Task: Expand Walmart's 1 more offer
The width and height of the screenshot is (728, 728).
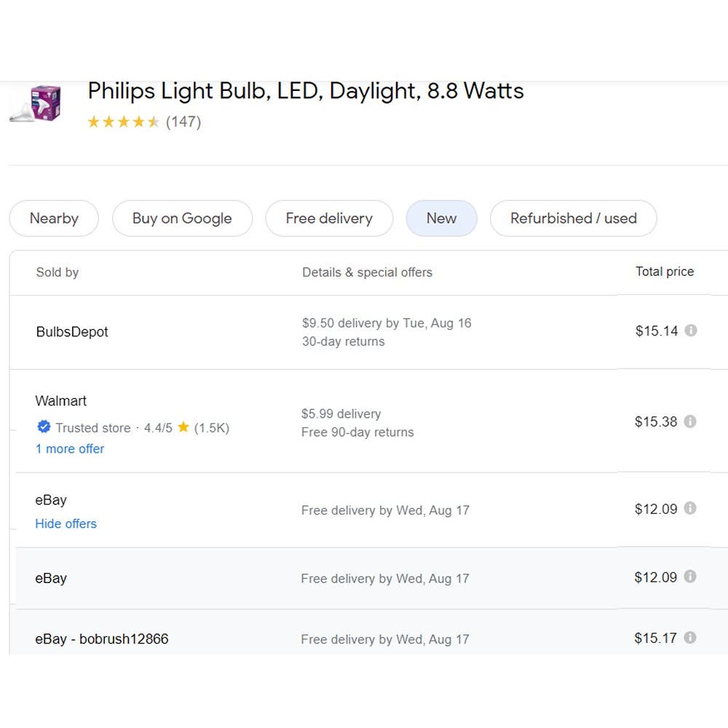Action: 70,449
